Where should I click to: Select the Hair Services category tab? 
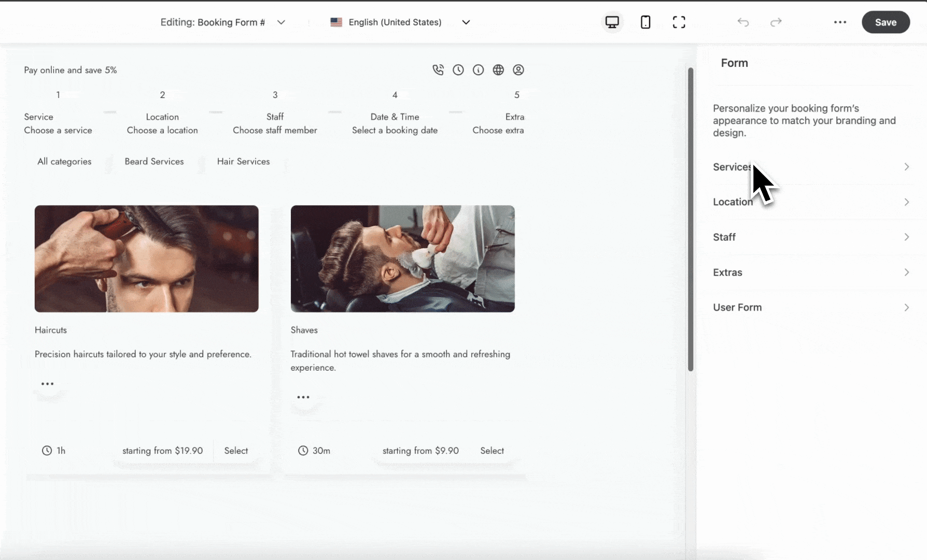(x=243, y=162)
